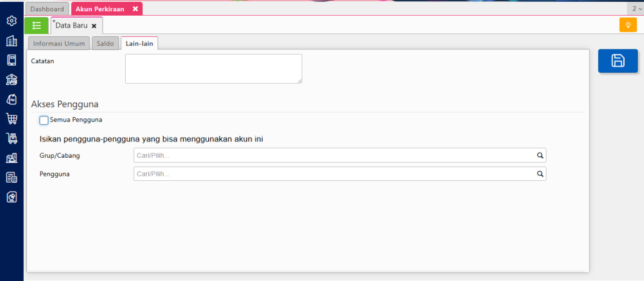Open the pie chart reports icon in the sidebar

11,197
